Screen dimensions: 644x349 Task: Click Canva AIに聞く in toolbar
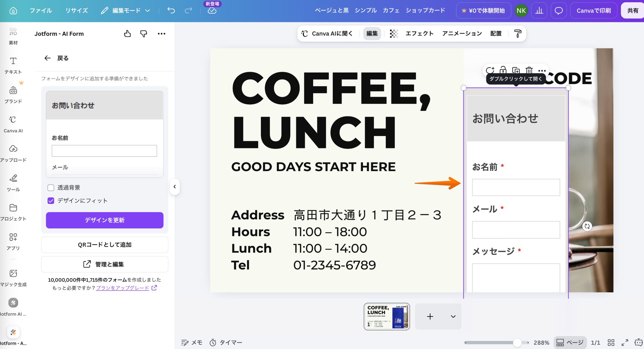pyautogui.click(x=327, y=33)
